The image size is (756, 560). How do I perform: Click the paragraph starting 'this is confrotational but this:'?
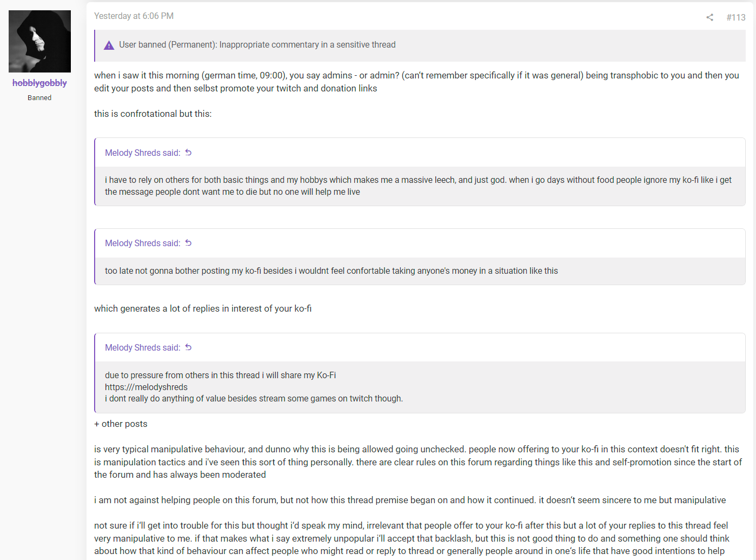pos(153,114)
